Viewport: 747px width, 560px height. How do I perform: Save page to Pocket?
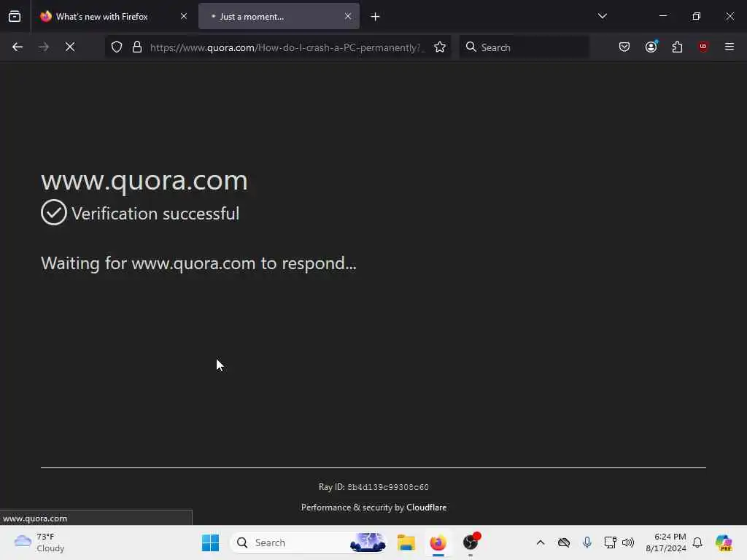click(624, 47)
